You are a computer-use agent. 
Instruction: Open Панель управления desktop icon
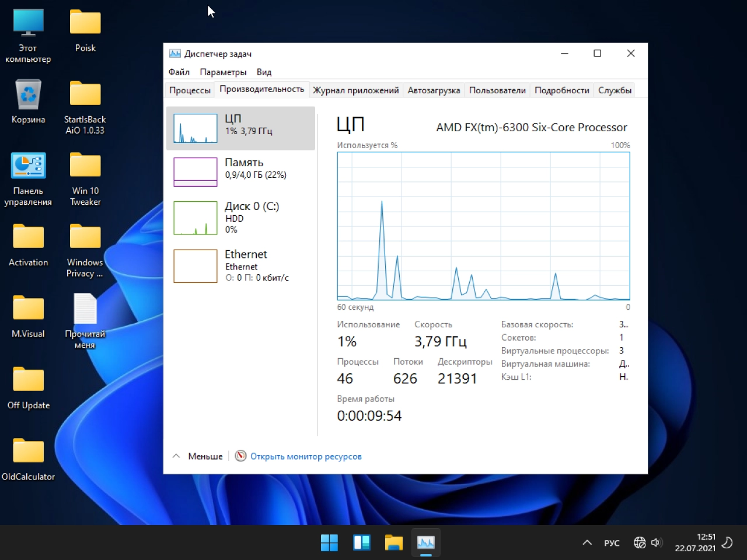click(x=28, y=178)
